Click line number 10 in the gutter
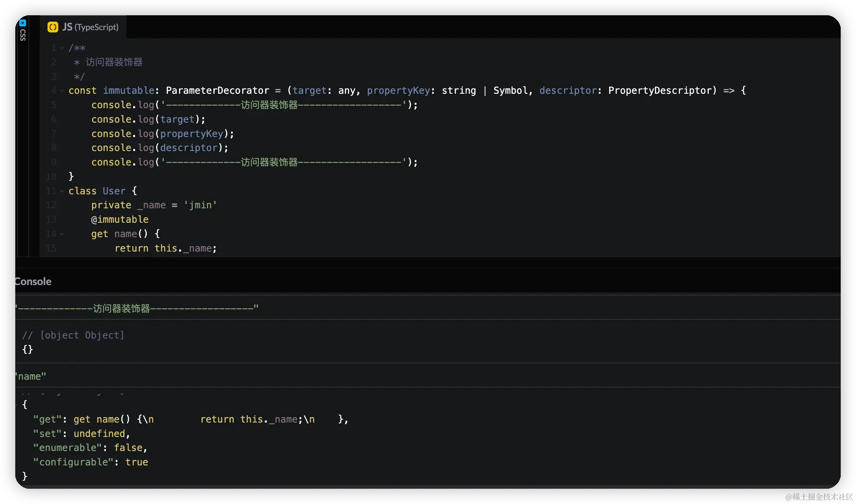The image size is (856, 504). coord(51,176)
